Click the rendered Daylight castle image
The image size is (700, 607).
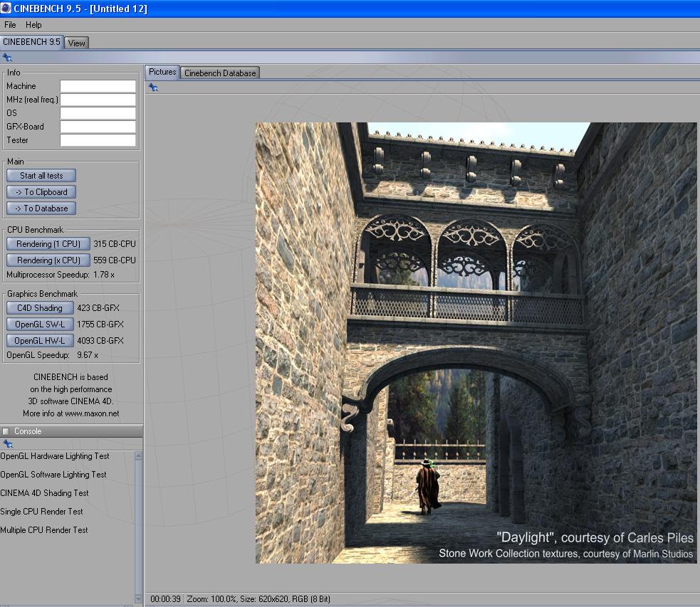click(476, 343)
